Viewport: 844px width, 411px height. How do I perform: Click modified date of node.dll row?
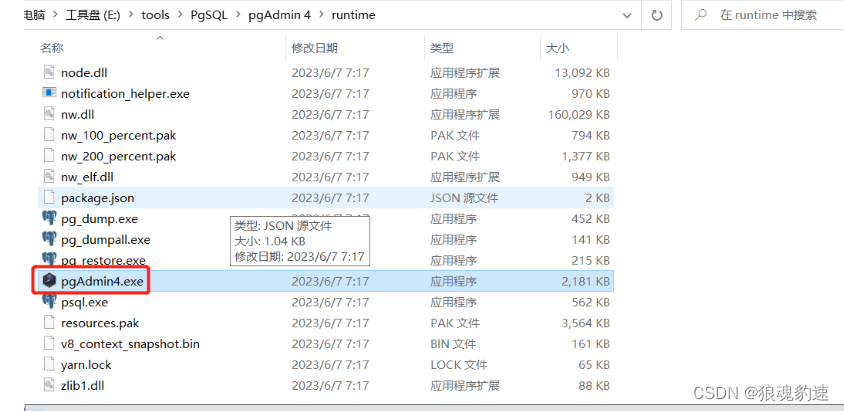click(330, 73)
